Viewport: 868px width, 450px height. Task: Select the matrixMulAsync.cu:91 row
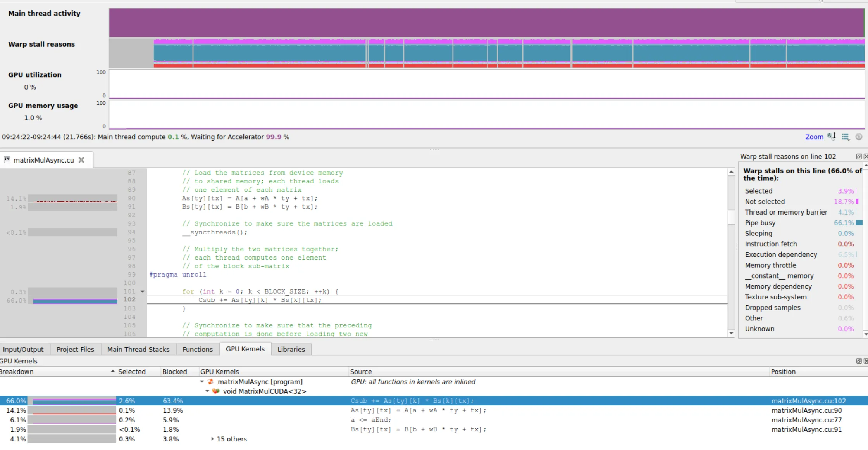(x=434, y=429)
